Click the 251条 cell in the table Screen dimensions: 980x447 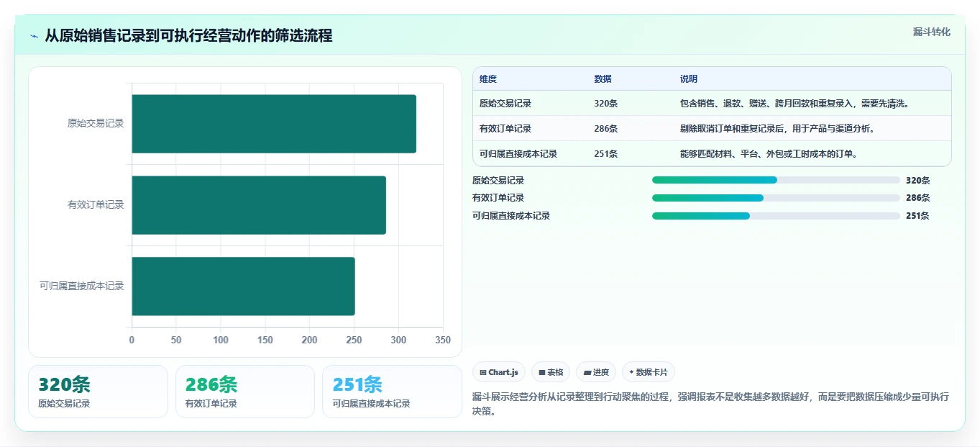click(x=606, y=154)
